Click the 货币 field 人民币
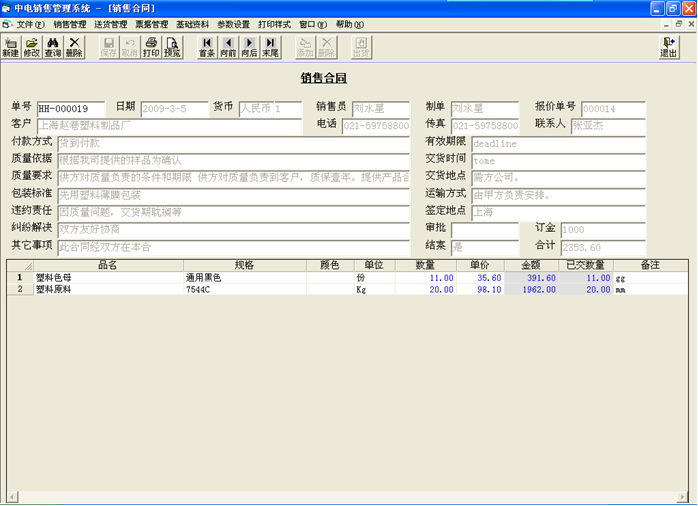The image size is (698, 506). 256,109
